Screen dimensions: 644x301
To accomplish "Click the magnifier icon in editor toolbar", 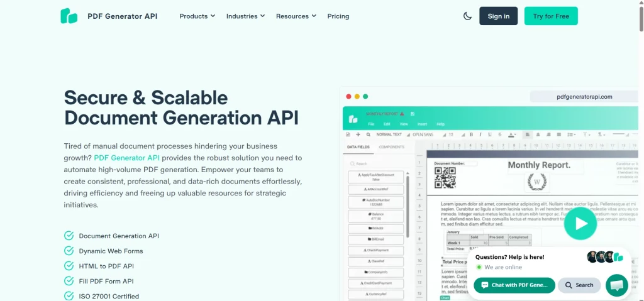I will (x=369, y=134).
